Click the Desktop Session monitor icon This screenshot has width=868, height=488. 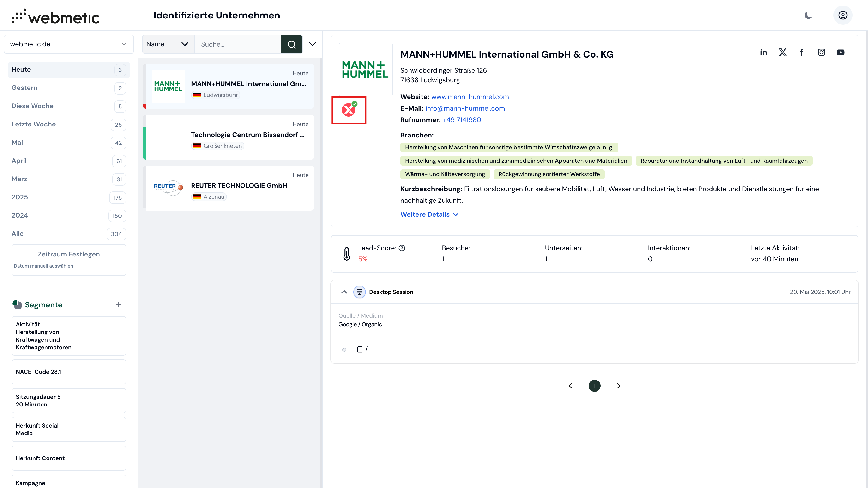(x=360, y=292)
